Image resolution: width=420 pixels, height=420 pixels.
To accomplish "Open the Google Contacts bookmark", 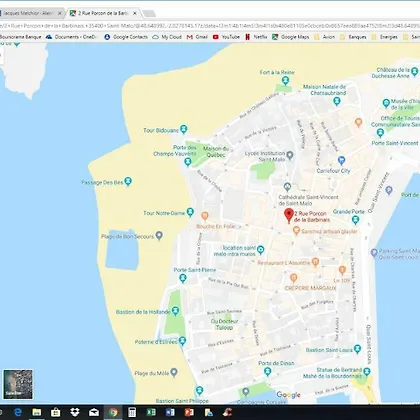I will point(126,37).
